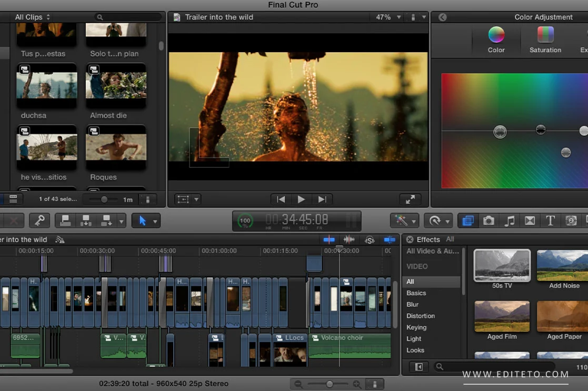The width and height of the screenshot is (588, 391).
Task: Open the Generators browser icon
Action: (571, 220)
